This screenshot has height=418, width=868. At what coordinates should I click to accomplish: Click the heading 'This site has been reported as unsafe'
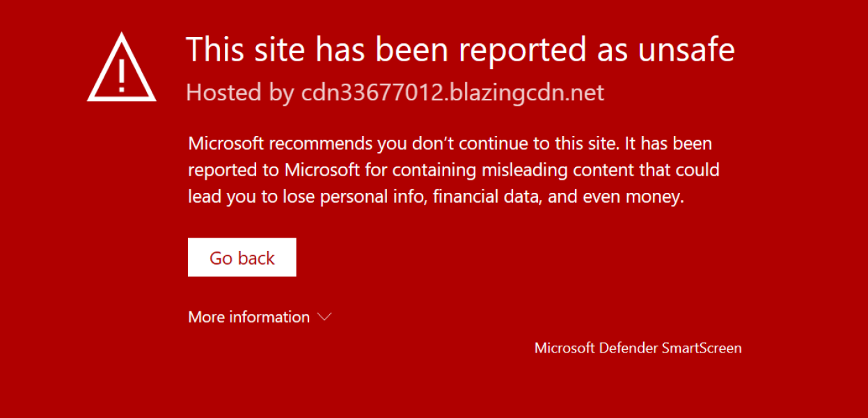[x=461, y=49]
